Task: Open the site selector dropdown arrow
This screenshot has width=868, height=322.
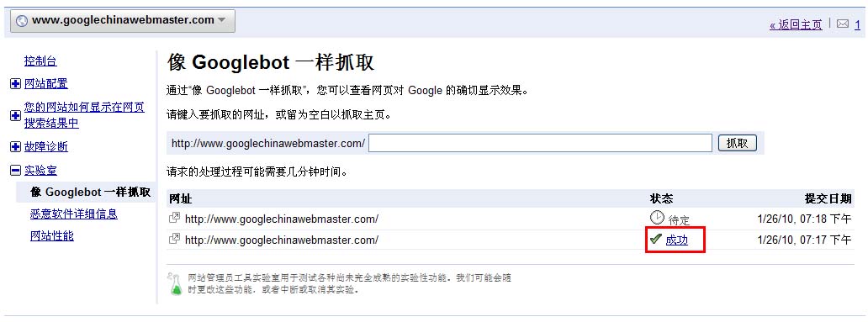Action: pos(221,20)
